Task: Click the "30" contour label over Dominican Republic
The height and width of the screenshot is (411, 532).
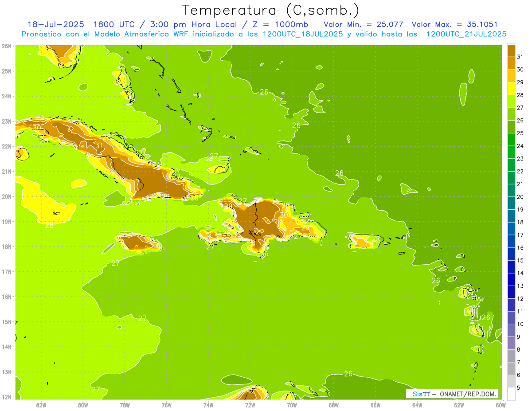Action: [284, 215]
